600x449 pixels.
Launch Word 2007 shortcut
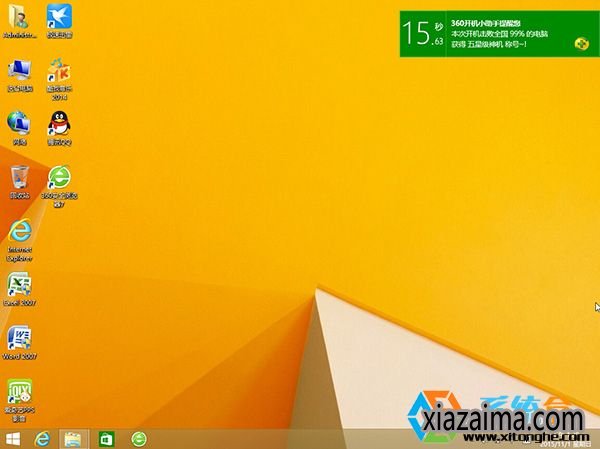19,343
